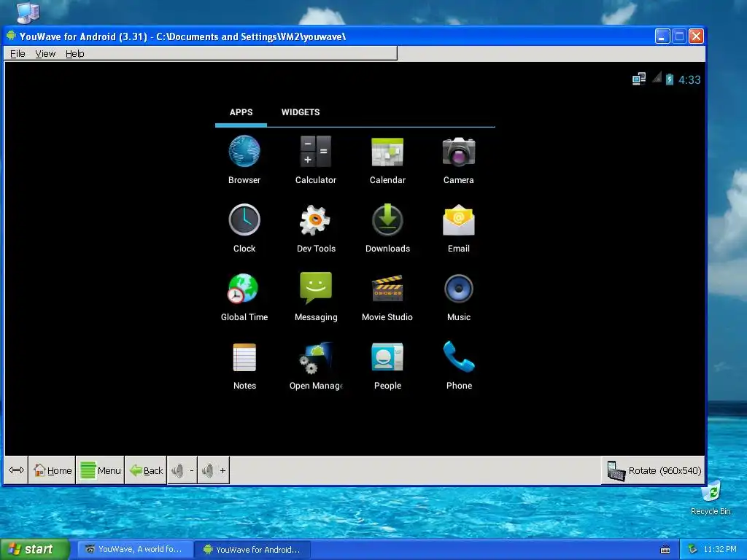Click the YouWave Android title bar icon
Image resolution: width=747 pixels, height=560 pixels.
pos(11,36)
